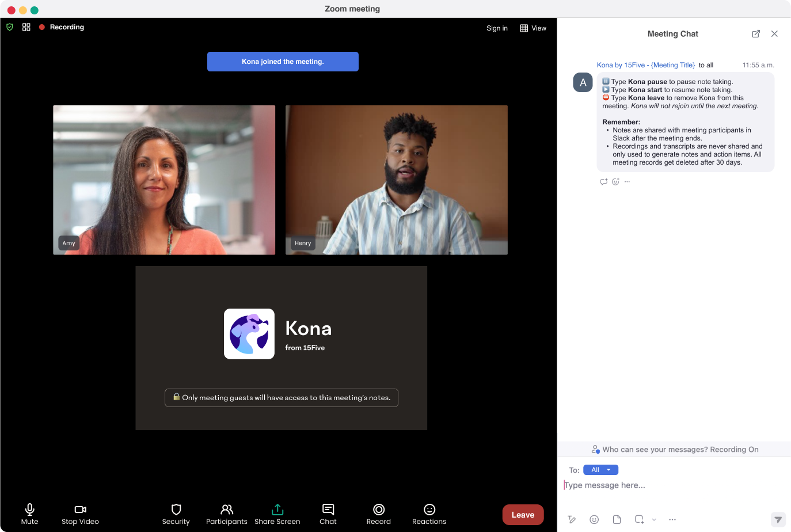This screenshot has height=532, width=791.
Task: Open more actions for Kona's message
Action: (x=627, y=181)
